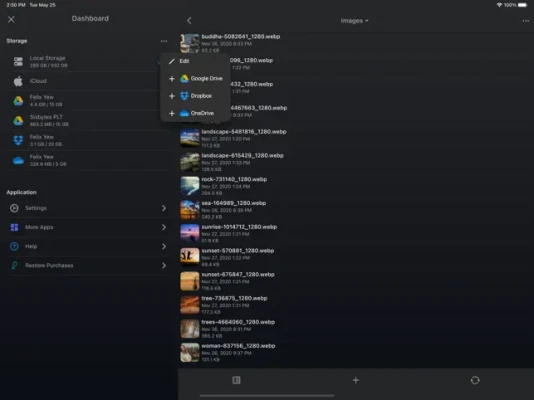Click the sidebar toggle icon in bottom toolbar

(x=236, y=380)
